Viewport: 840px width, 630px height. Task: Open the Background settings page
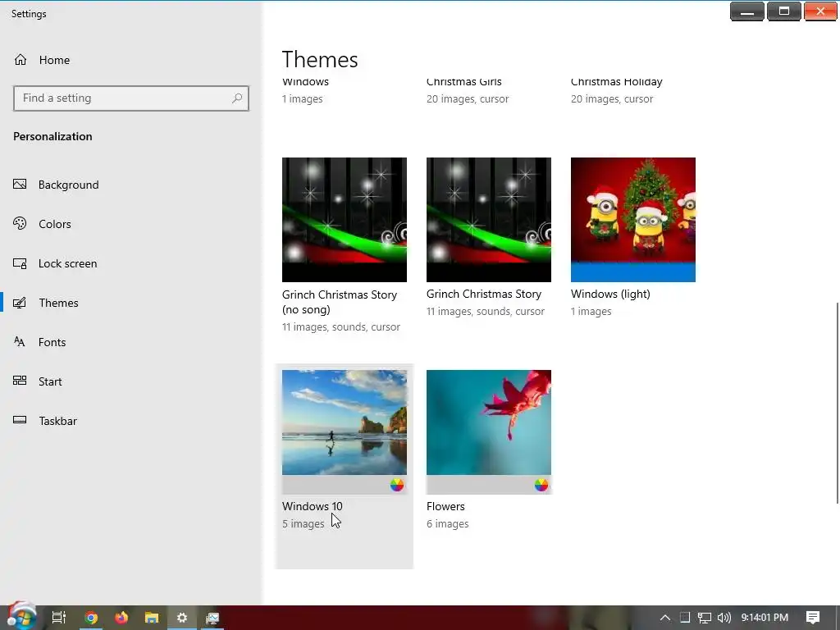coord(69,185)
